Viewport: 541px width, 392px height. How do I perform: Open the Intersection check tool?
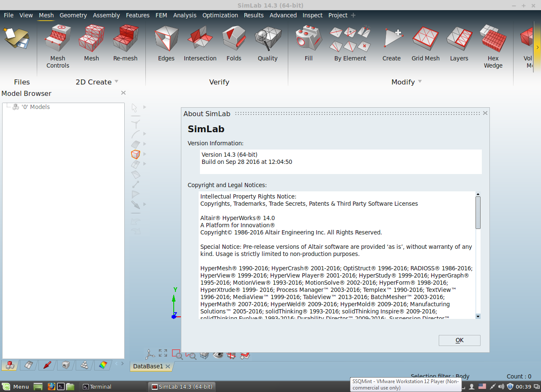click(x=200, y=43)
